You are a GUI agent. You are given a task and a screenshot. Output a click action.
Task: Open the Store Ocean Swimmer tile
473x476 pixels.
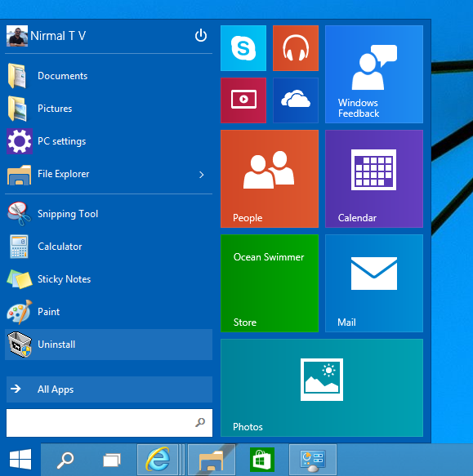click(x=270, y=283)
